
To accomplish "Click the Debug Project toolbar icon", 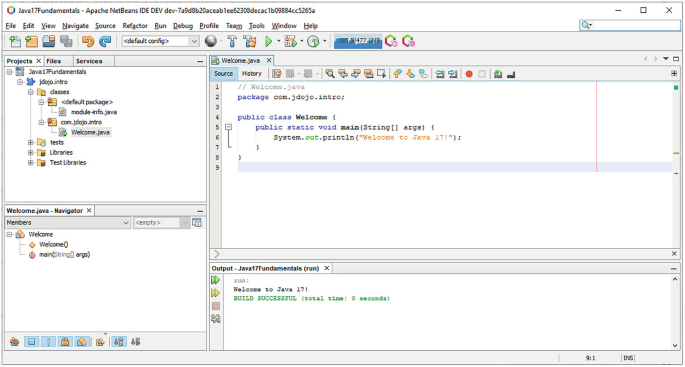I will tap(290, 42).
